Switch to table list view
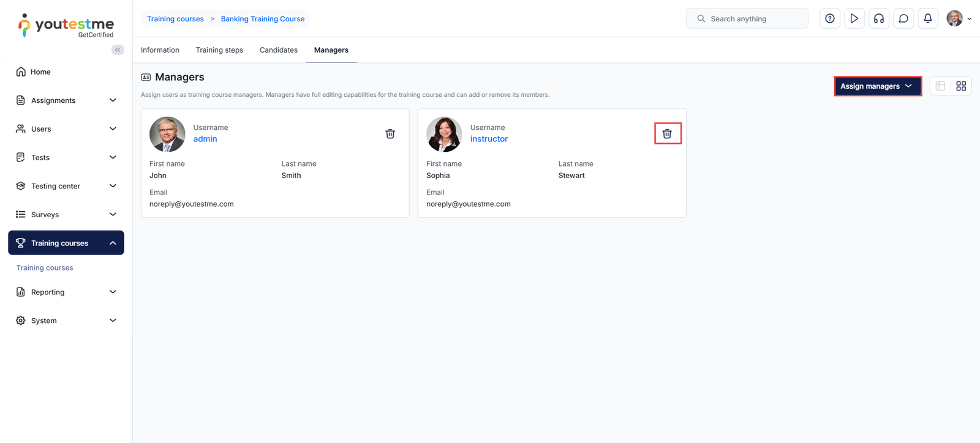 [x=940, y=86]
